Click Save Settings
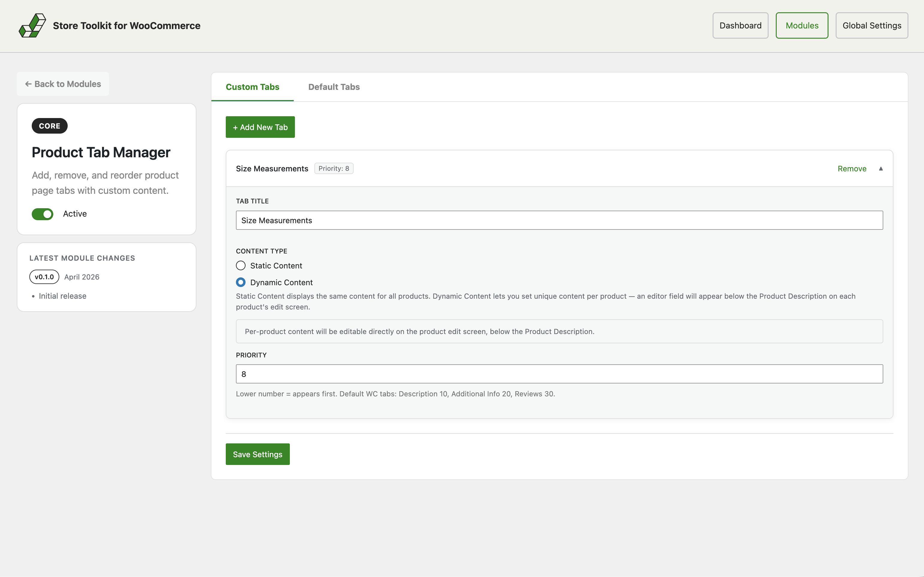 pyautogui.click(x=257, y=454)
